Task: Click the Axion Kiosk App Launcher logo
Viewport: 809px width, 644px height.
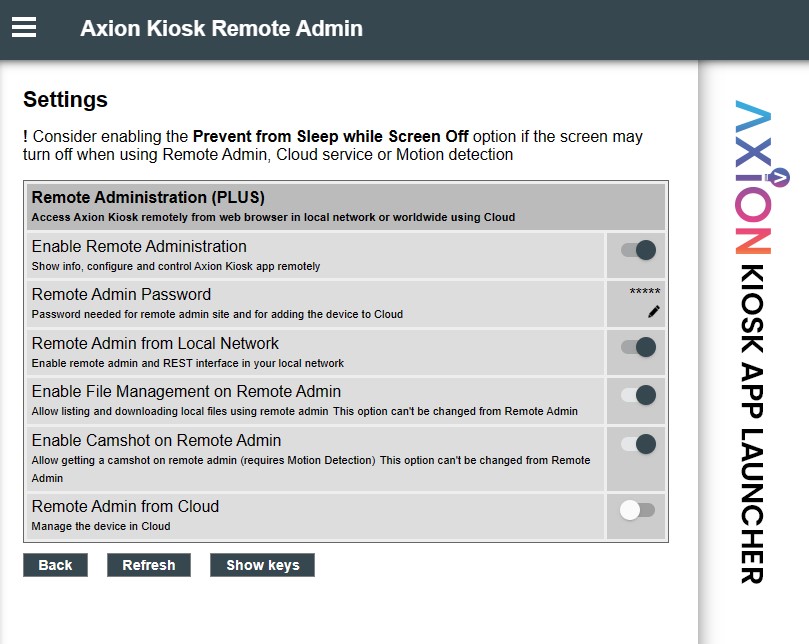Action: coord(753,340)
